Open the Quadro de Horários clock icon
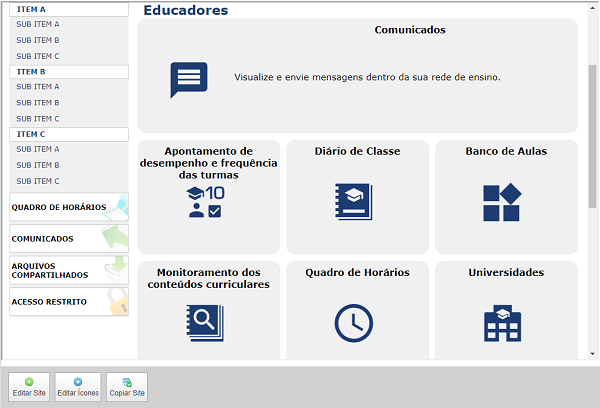This screenshot has height=408, width=600. point(354,323)
